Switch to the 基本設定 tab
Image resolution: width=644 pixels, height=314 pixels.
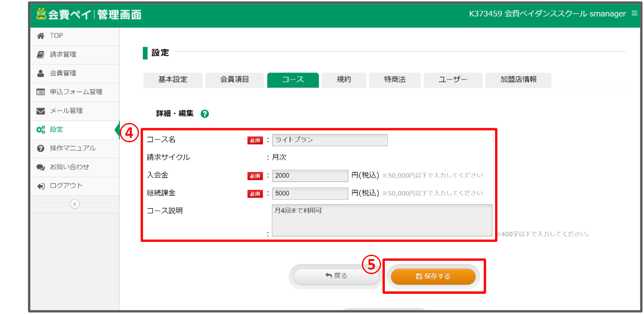point(173,80)
